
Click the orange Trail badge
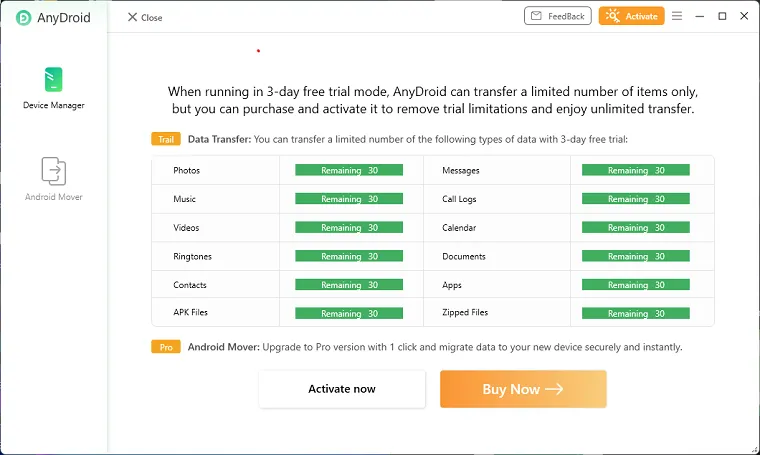coord(165,139)
